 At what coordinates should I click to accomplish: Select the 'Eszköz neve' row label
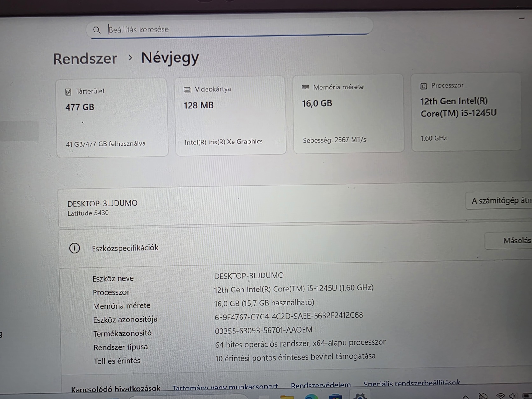click(x=113, y=279)
